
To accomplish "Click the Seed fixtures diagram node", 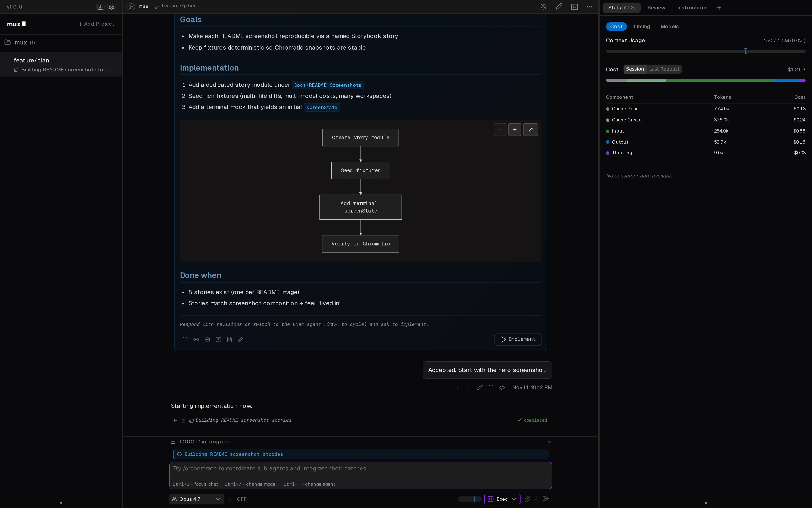I will point(360,171).
